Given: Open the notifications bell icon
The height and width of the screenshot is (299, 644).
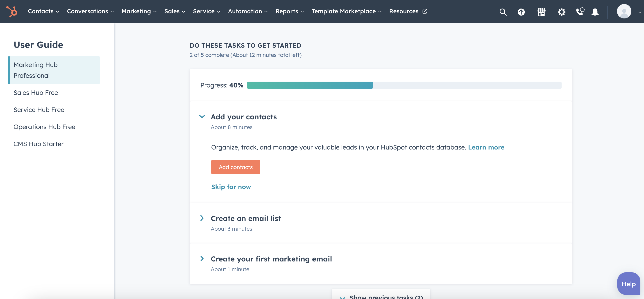Looking at the screenshot, I should pyautogui.click(x=595, y=12).
